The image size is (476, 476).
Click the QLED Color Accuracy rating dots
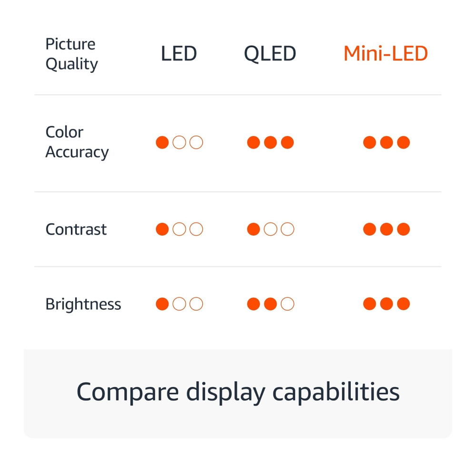pyautogui.click(x=270, y=142)
